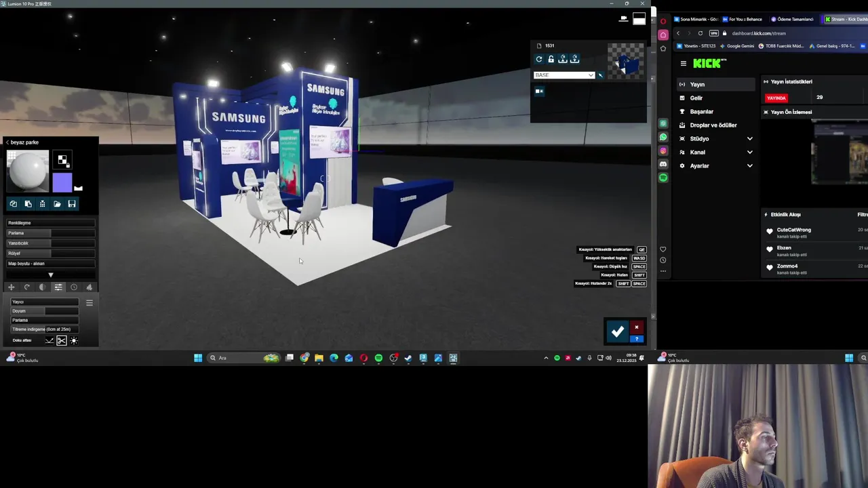Adjust the Yansıtıcılık slider
The width and height of the screenshot is (868, 488).
(51, 243)
